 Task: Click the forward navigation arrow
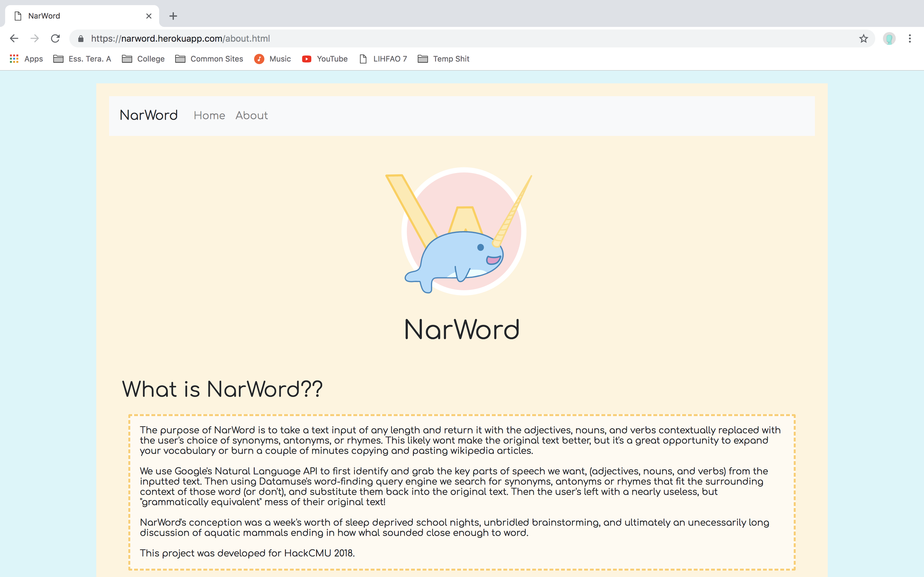coord(35,38)
